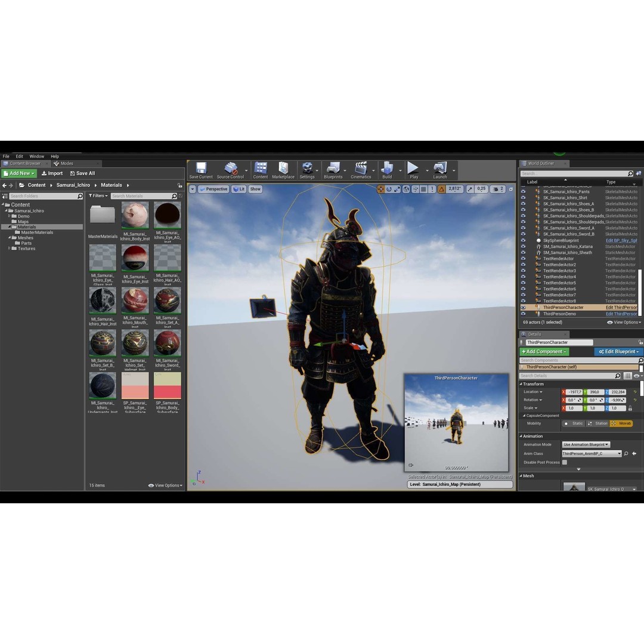This screenshot has height=644, width=644.
Task: Select the MI_Samurai_Ichiro_Eye_Inst material
Action: point(135,258)
